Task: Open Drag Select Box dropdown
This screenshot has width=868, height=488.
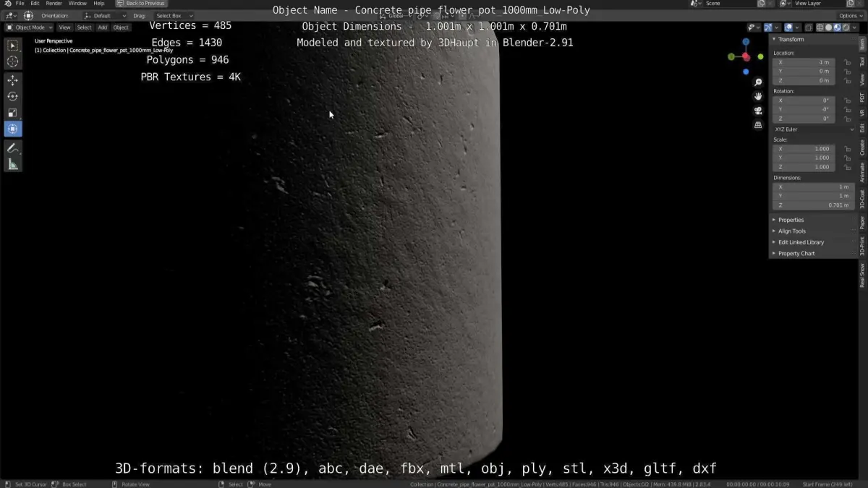Action: 174,15
